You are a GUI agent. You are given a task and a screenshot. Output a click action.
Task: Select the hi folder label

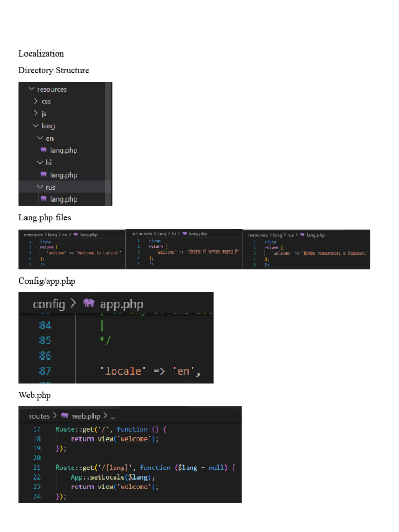click(x=49, y=163)
